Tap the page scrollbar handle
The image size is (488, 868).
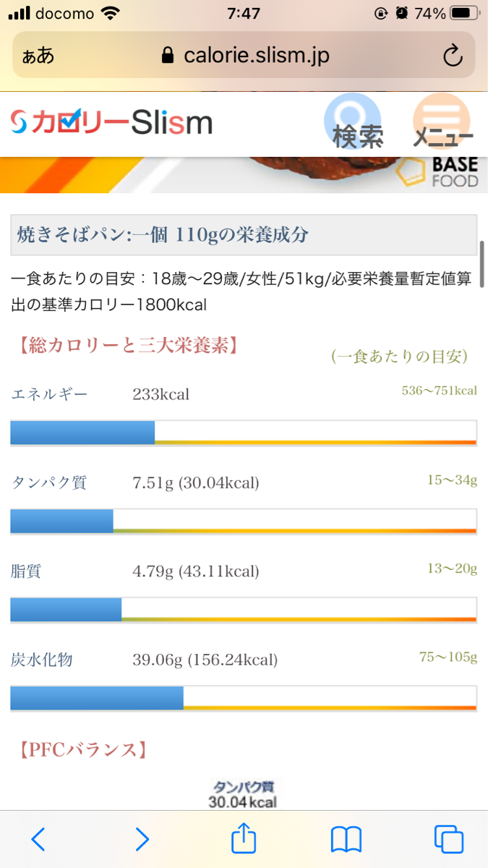coord(481,265)
